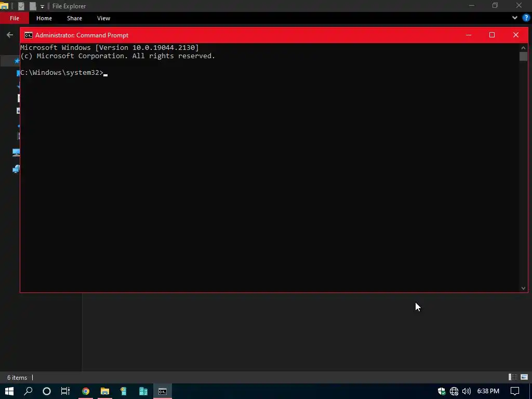Click the File Explorer Properties quick access icon
Viewport: 532px width, 399px height.
click(21, 6)
